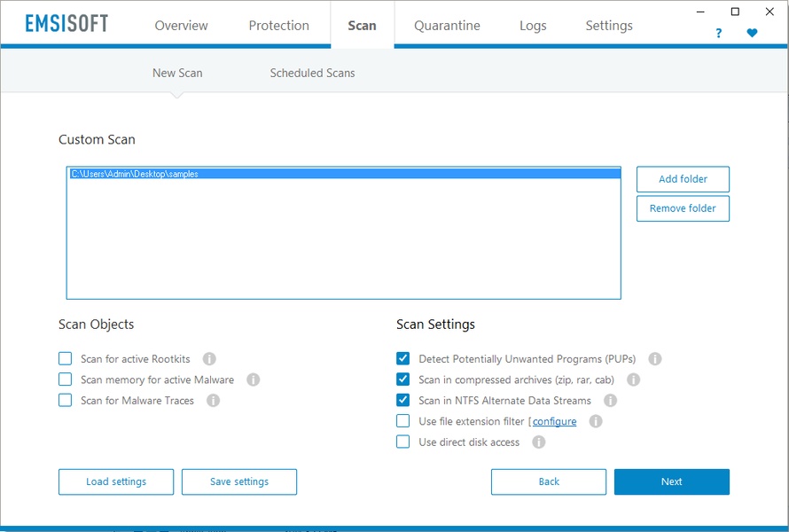
Task: Show info for Scan in compressed archives
Action: 634,379
